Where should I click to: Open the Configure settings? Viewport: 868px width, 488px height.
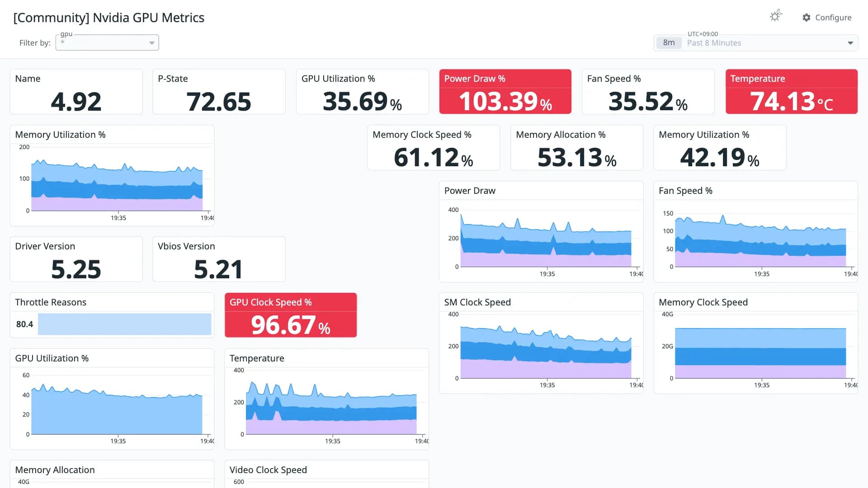pyautogui.click(x=827, y=18)
